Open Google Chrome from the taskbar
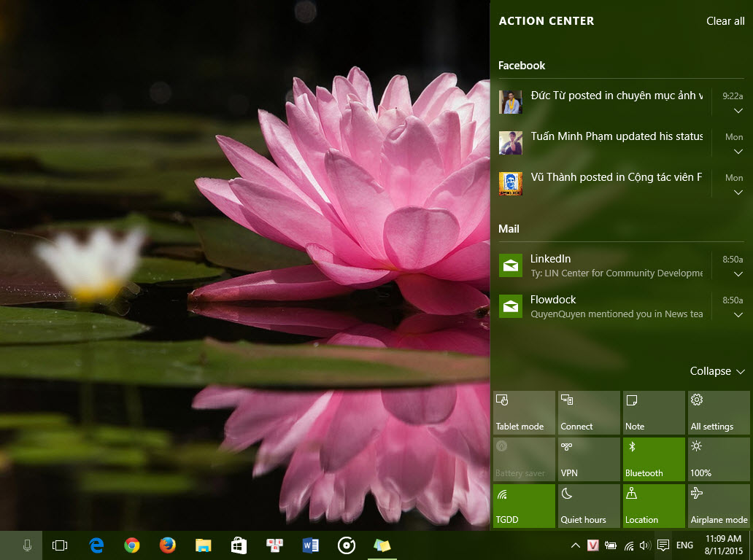 131,545
